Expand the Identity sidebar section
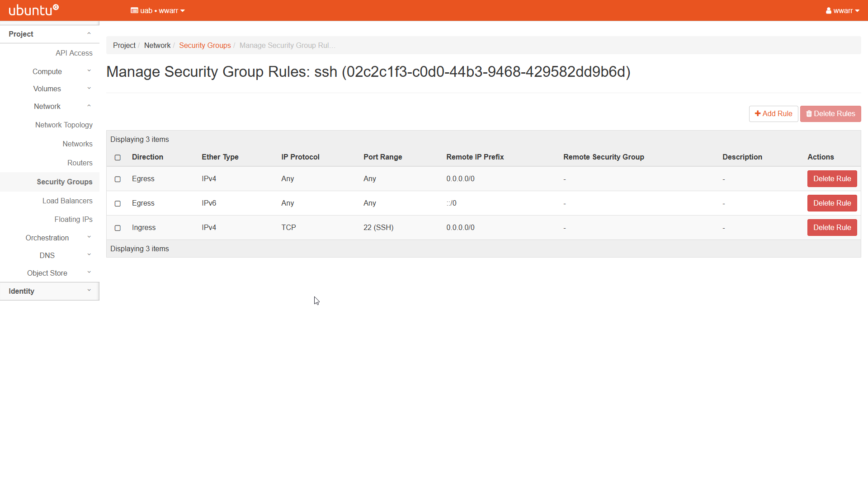 (x=50, y=291)
